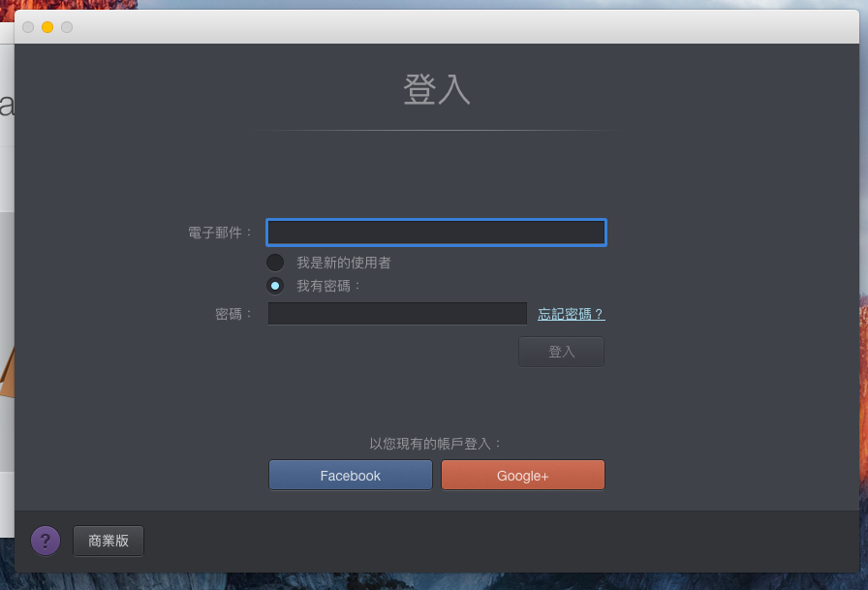Click the 商業版 button
Image resolution: width=868 pixels, height=590 pixels.
108,541
